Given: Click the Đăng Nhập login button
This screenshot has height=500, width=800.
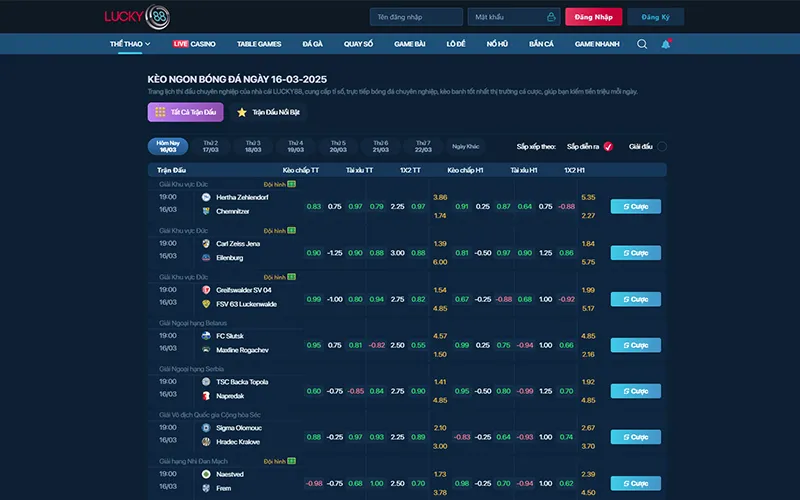Looking at the screenshot, I should click(x=593, y=17).
